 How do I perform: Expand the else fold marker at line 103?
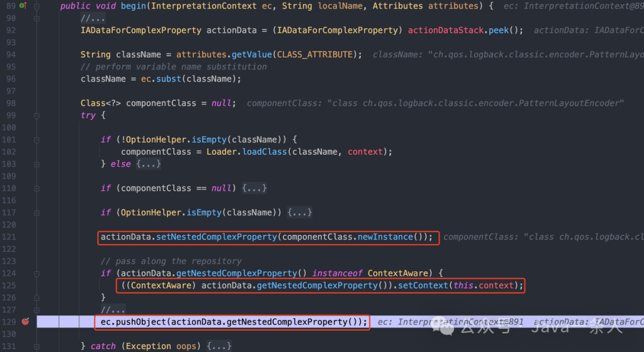click(x=36, y=164)
